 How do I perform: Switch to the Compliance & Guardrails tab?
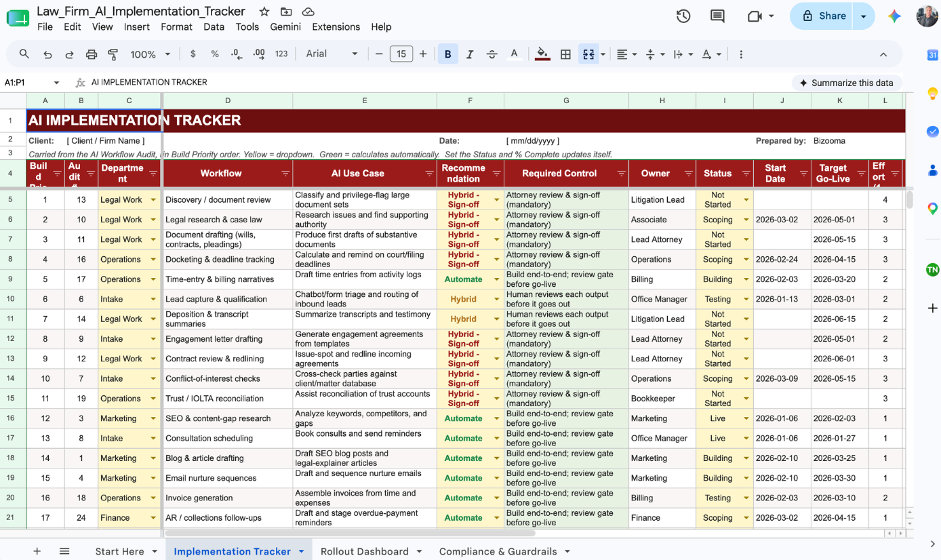click(498, 551)
